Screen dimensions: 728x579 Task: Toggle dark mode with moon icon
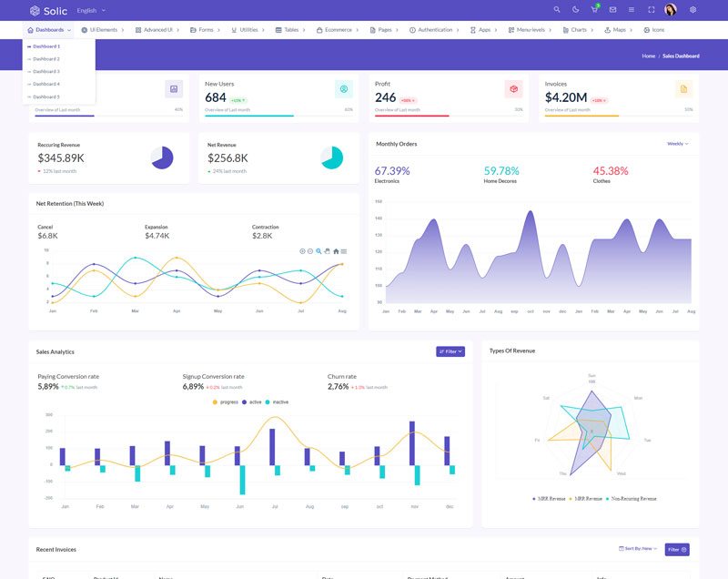tap(575, 10)
